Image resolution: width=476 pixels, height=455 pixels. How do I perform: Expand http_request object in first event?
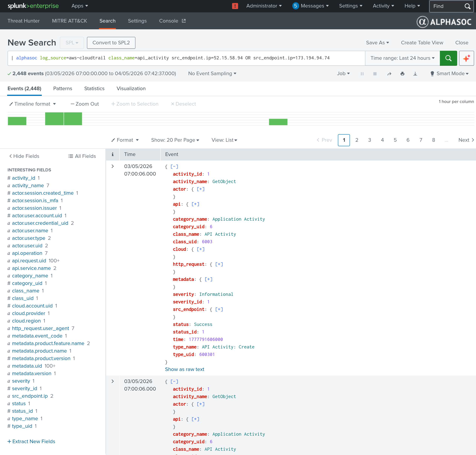(219, 264)
